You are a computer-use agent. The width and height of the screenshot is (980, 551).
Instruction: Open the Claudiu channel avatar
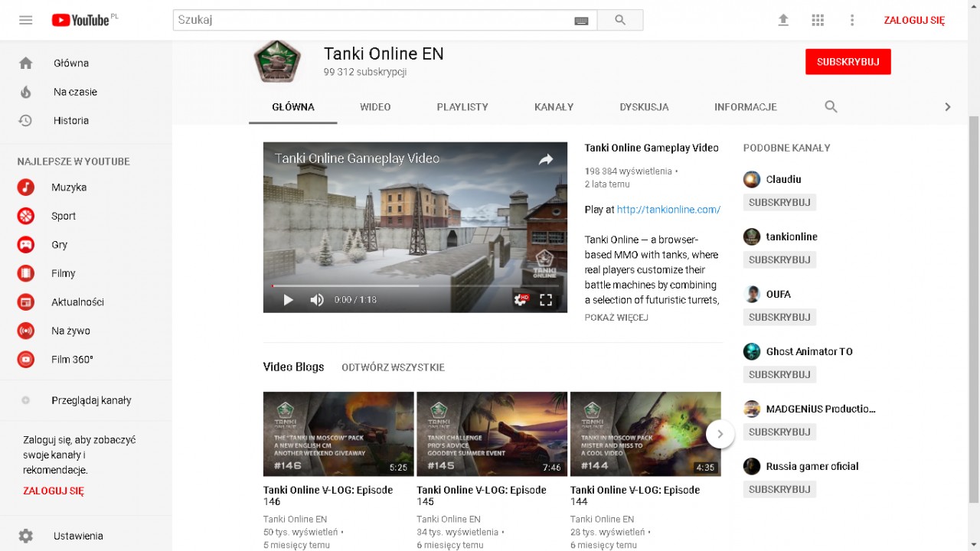pyautogui.click(x=752, y=179)
